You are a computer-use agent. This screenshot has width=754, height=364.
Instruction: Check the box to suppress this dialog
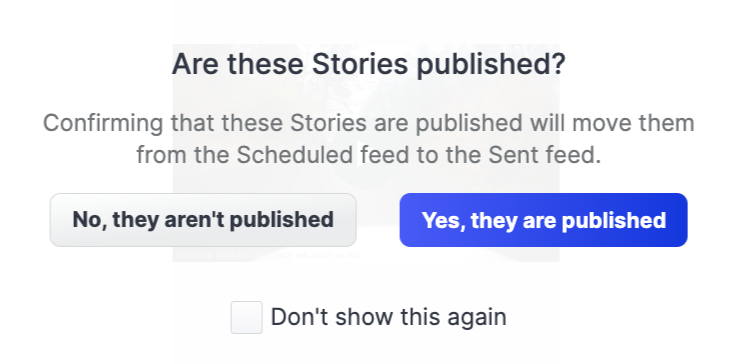246,317
